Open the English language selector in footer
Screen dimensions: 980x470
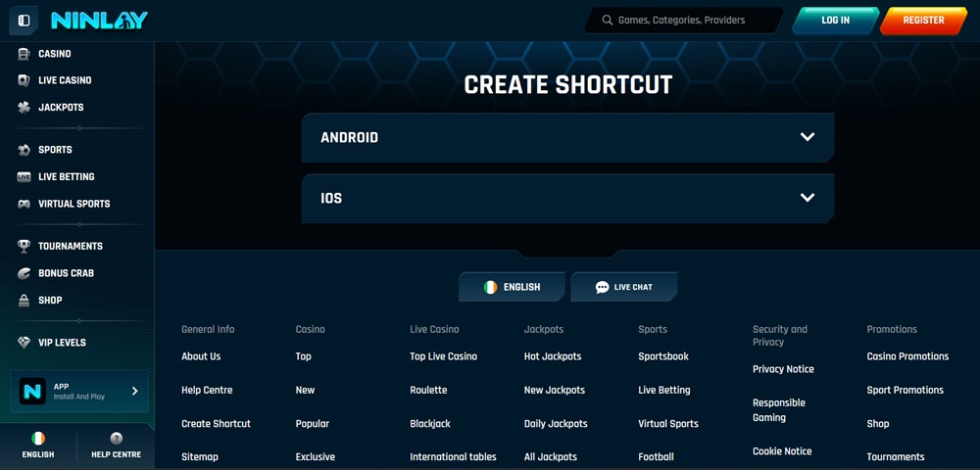coord(512,287)
